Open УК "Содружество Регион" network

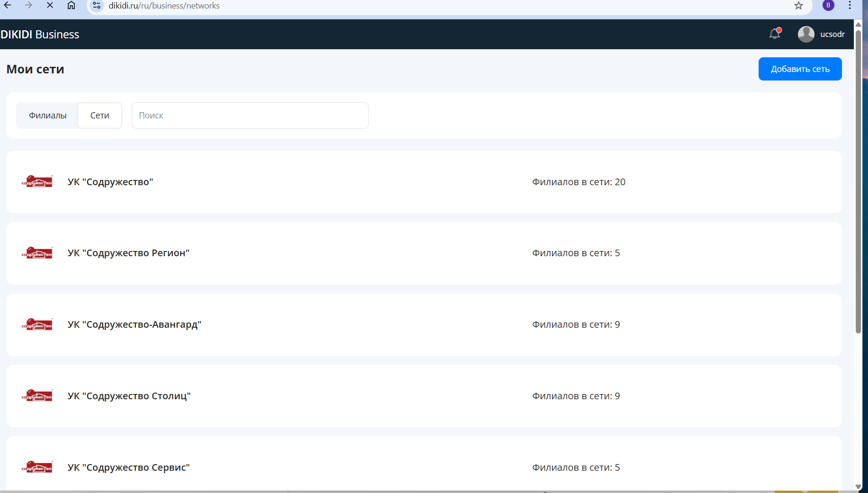pos(128,253)
